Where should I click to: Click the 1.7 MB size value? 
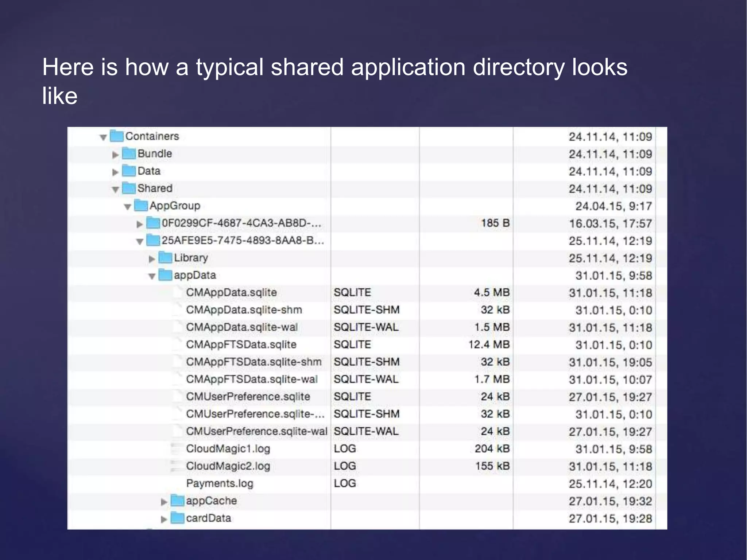pyautogui.click(x=492, y=379)
